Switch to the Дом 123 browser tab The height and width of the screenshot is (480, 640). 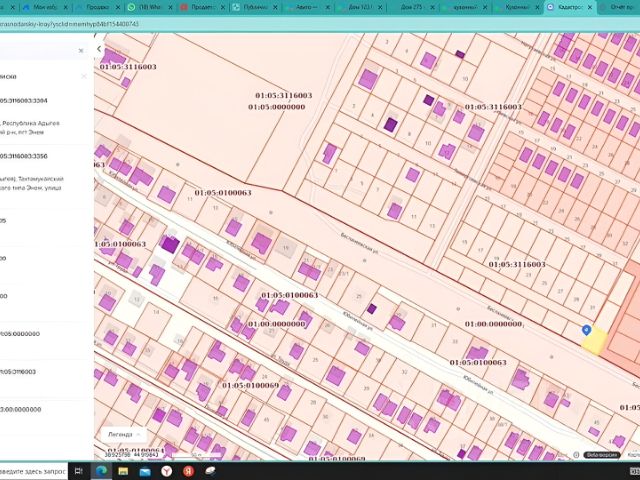359,7
